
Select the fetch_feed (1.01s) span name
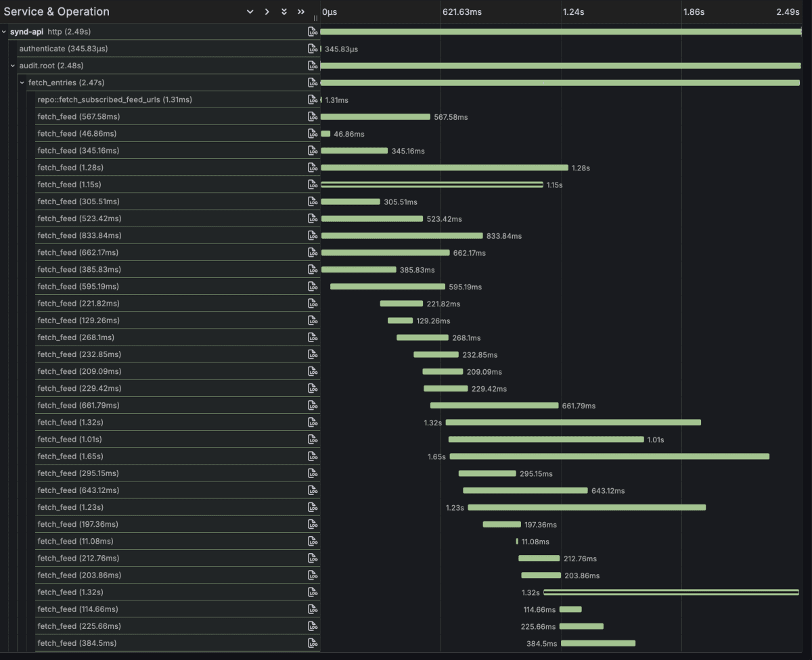point(70,439)
